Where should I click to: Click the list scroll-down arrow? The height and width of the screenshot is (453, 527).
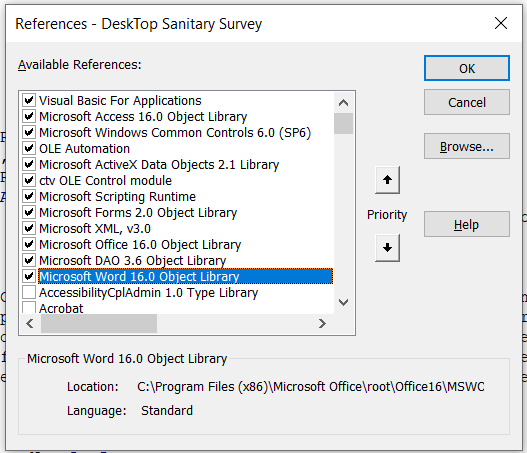[x=343, y=302]
